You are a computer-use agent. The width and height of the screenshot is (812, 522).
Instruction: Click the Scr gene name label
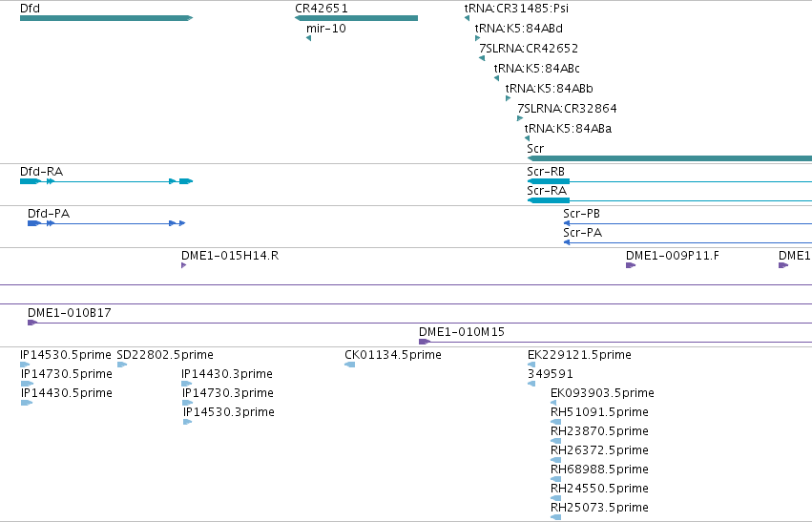pyautogui.click(x=535, y=149)
